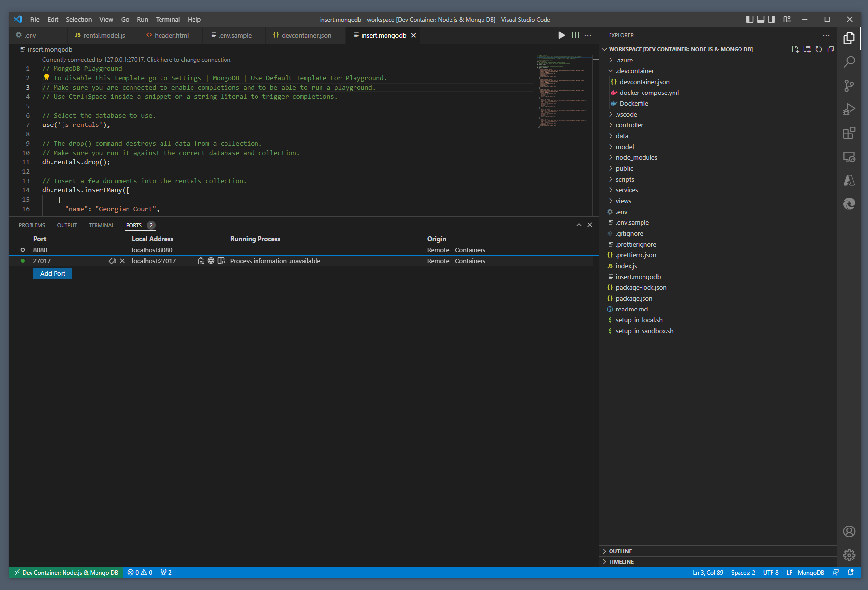Stop forwarding port 27017 with the X icon
The width and height of the screenshot is (868, 590).
(x=122, y=261)
